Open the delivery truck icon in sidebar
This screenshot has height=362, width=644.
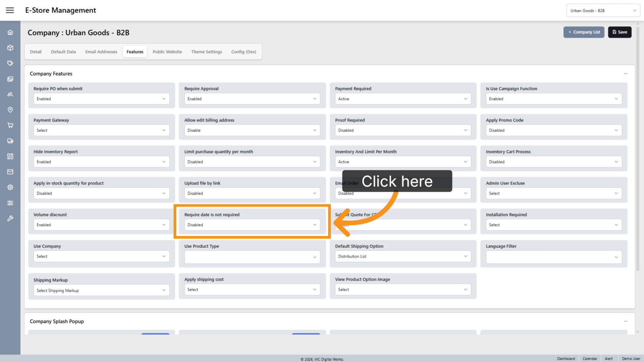point(10,141)
